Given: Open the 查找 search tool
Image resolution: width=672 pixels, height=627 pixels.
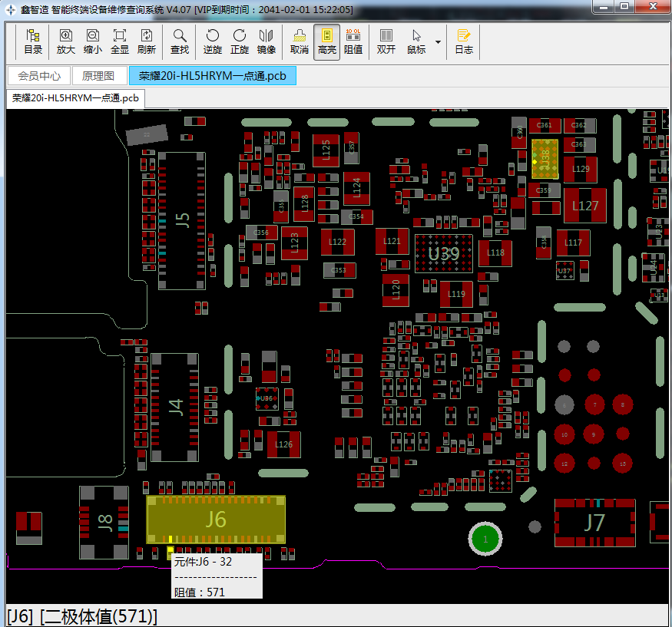Looking at the screenshot, I should coord(180,41).
